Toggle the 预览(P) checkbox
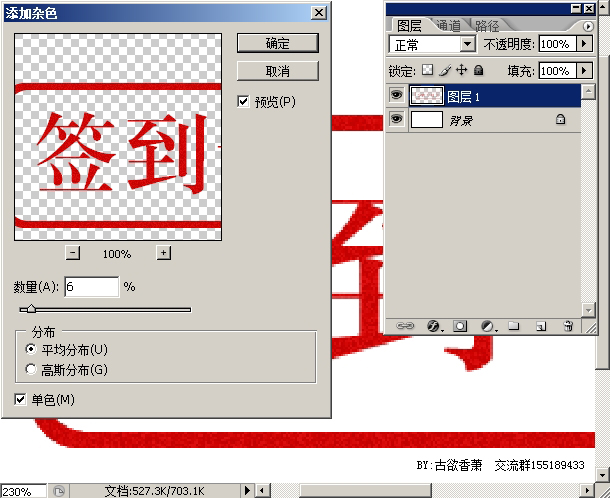 click(x=243, y=102)
